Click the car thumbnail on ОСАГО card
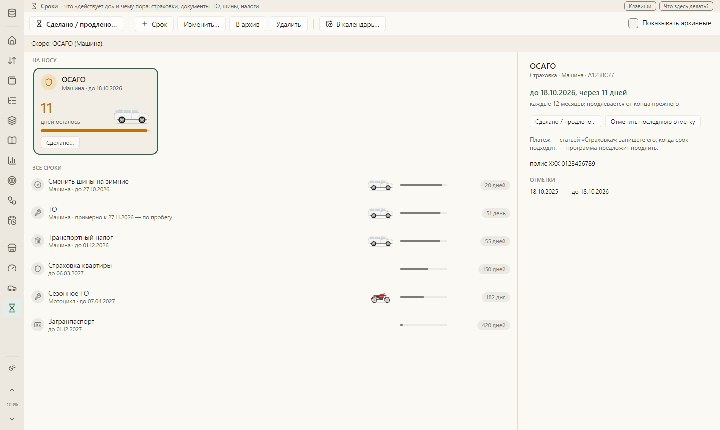Viewport: 720px width, 430px height. coord(131,117)
